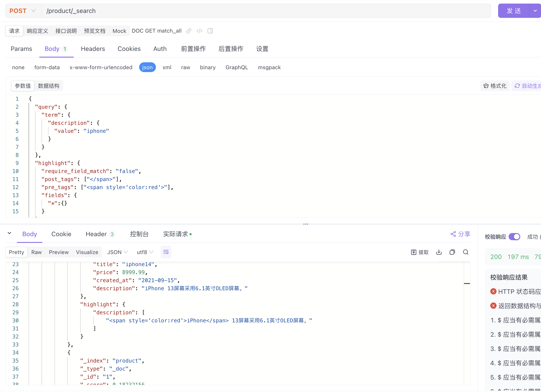
Task: Click the extract (提取) icon button
Action: click(419, 252)
